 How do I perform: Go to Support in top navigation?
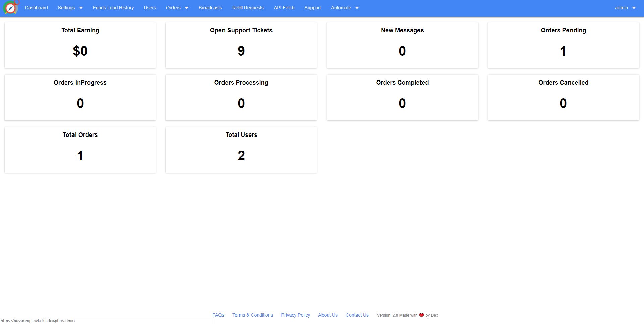[312, 8]
